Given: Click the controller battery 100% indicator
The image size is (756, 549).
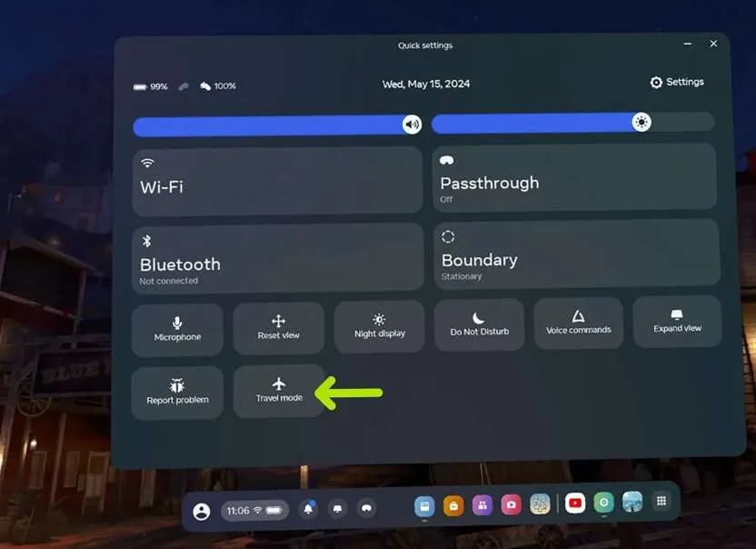Looking at the screenshot, I should 218,85.
